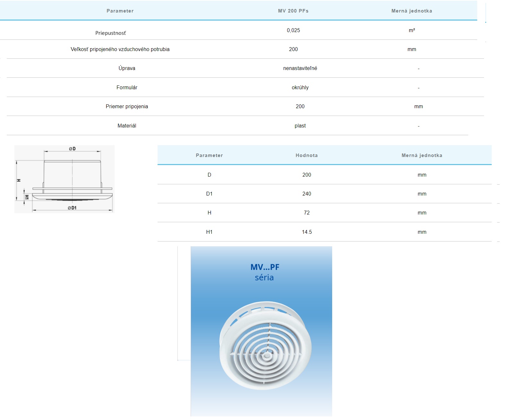509x420 pixels.
Task: Click the "m²" unit cell
Action: [x=411, y=30]
